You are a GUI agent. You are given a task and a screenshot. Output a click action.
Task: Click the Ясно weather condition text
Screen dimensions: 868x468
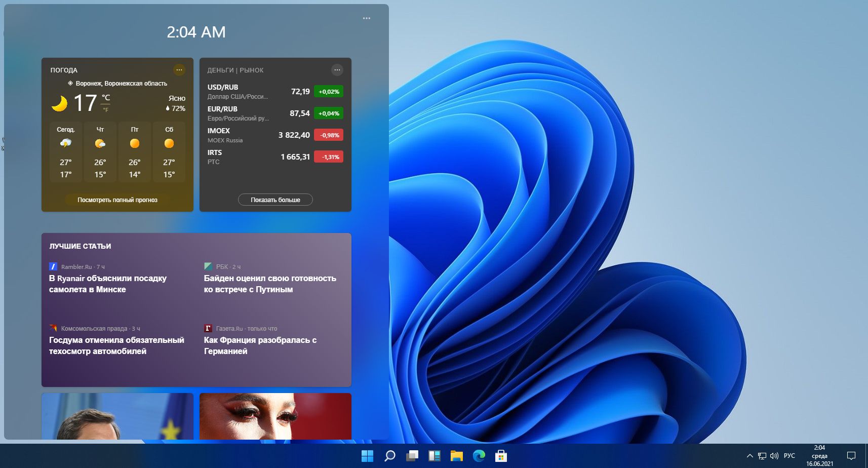pyautogui.click(x=177, y=98)
